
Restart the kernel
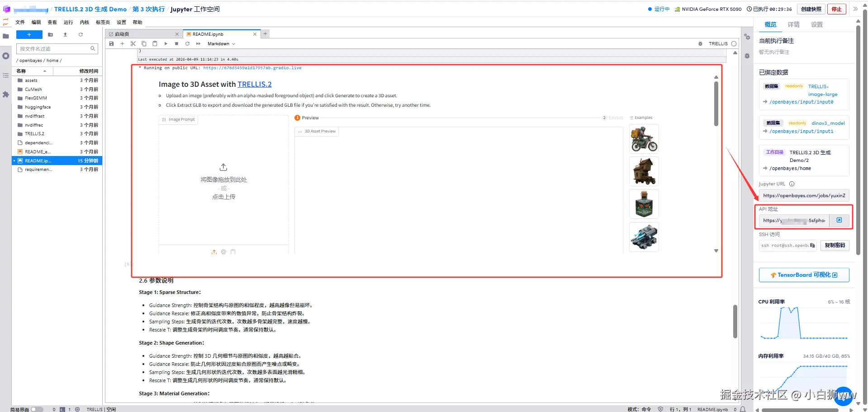[x=187, y=44]
